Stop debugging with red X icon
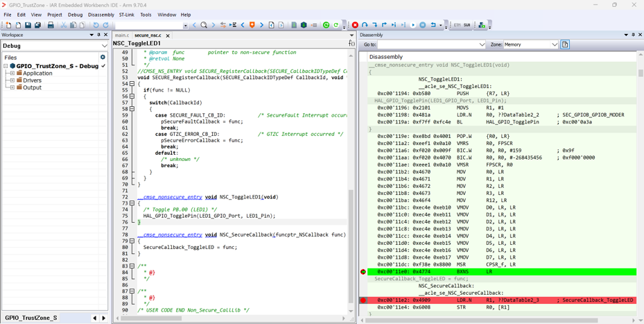644x324 pixels. tap(355, 25)
